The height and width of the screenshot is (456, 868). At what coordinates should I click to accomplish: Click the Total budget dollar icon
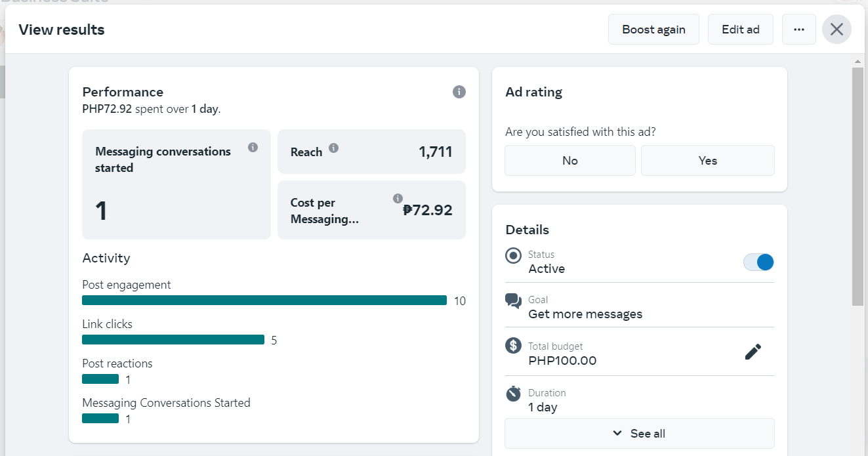(x=513, y=345)
